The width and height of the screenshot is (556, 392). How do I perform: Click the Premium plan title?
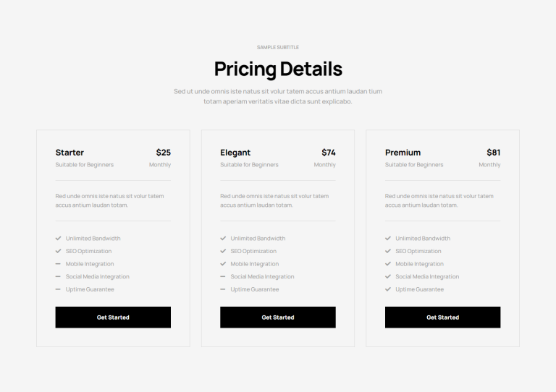(x=403, y=153)
